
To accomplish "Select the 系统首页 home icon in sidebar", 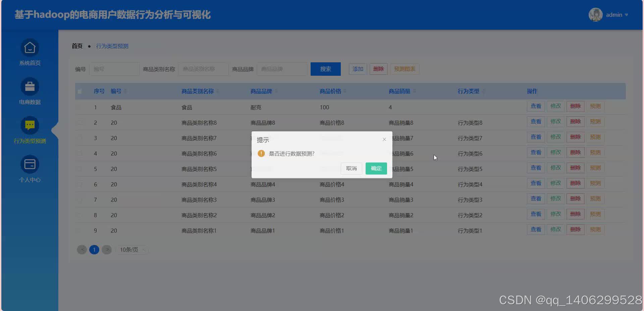I will (30, 47).
